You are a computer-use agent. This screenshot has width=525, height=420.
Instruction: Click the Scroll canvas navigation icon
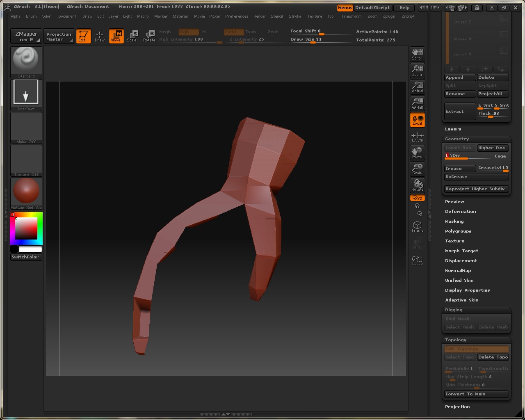tap(417, 54)
